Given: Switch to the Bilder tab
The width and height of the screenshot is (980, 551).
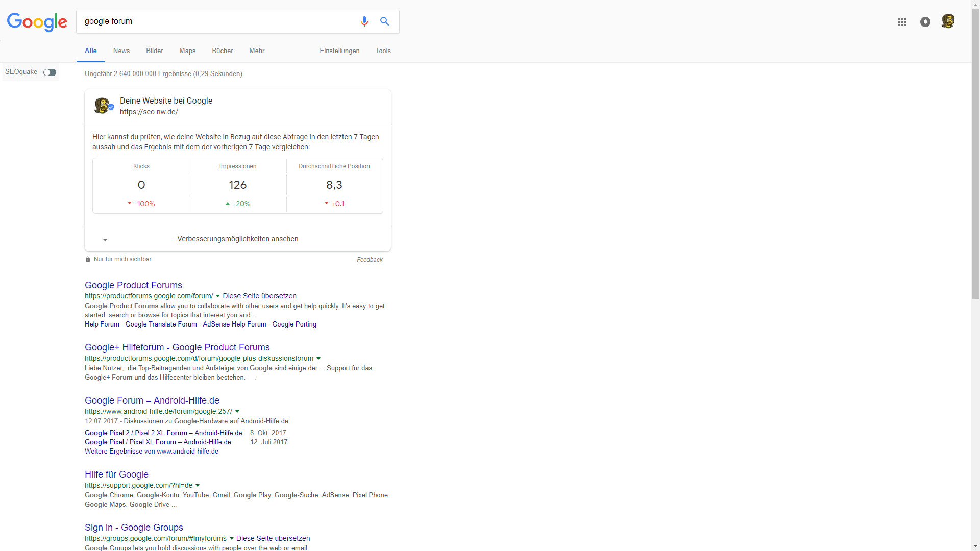Looking at the screenshot, I should (155, 51).
